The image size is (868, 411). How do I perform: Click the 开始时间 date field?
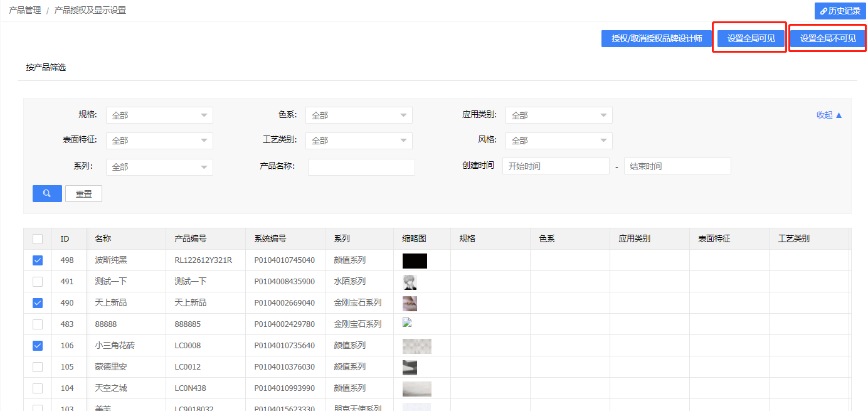(x=556, y=166)
